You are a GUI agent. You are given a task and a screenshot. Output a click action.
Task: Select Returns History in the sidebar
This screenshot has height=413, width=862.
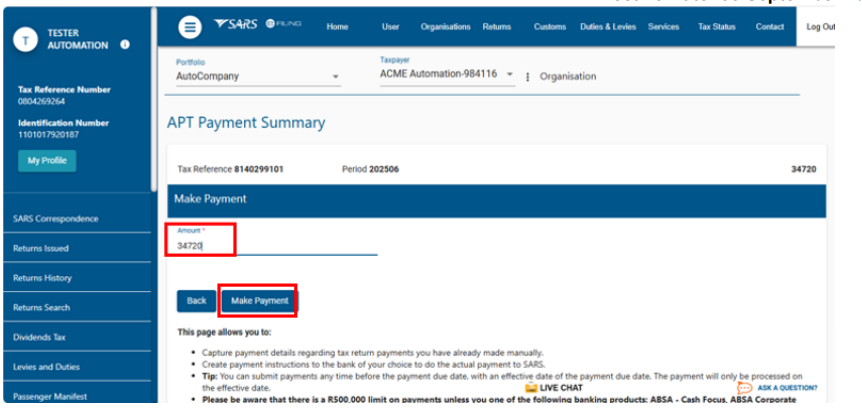(x=42, y=278)
